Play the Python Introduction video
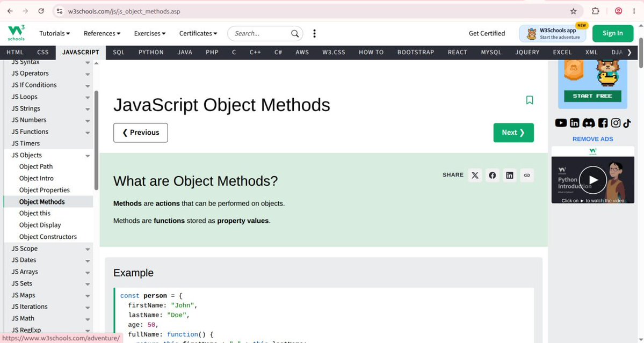This screenshot has width=644, height=343. tap(592, 180)
